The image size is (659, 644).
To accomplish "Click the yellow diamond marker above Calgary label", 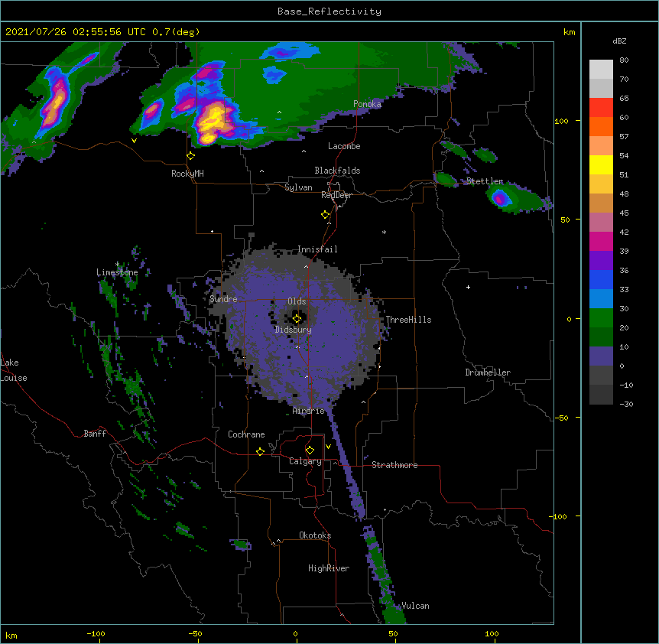I will click(310, 450).
